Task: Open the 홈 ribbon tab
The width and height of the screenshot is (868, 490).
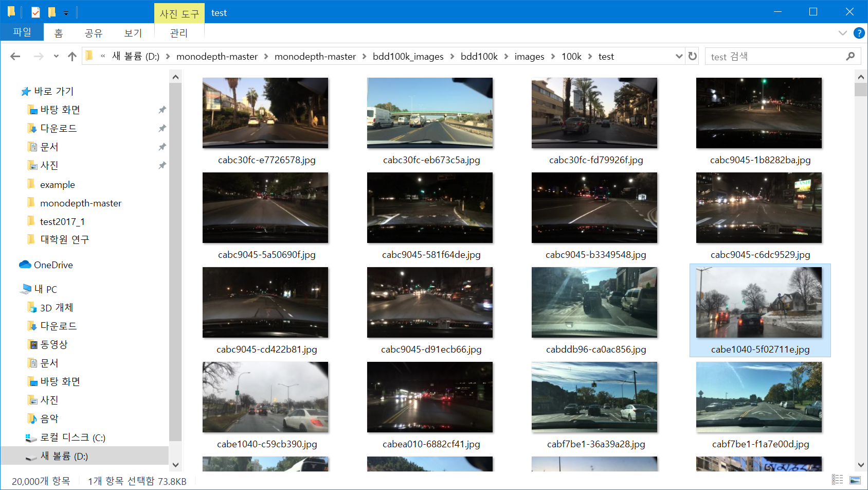Action: coord(59,33)
